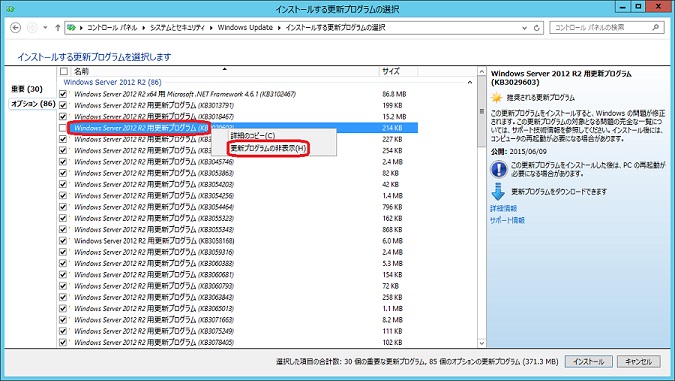The image size is (675, 381).
Task: Uncheck the checkbox for KB3053863
Action: click(63, 173)
